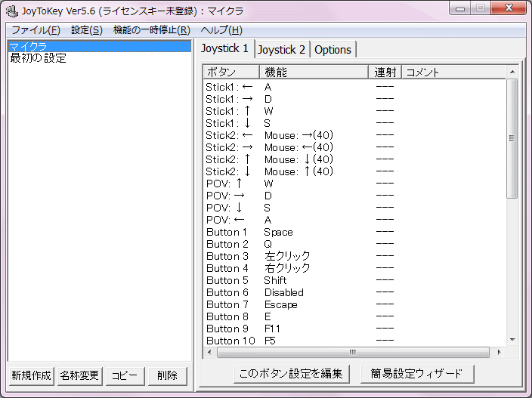Select the Stick2: ← row
Image resolution: width=532 pixels, height=398 pixels.
354,135
